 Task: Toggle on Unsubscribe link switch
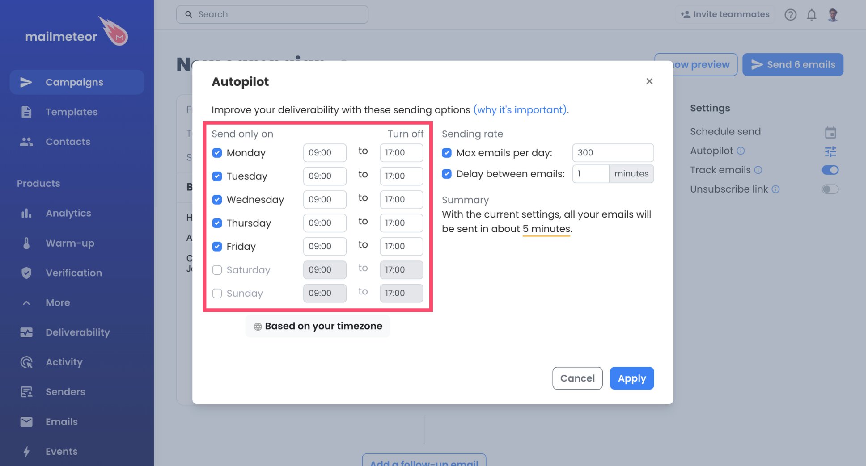pyautogui.click(x=830, y=189)
